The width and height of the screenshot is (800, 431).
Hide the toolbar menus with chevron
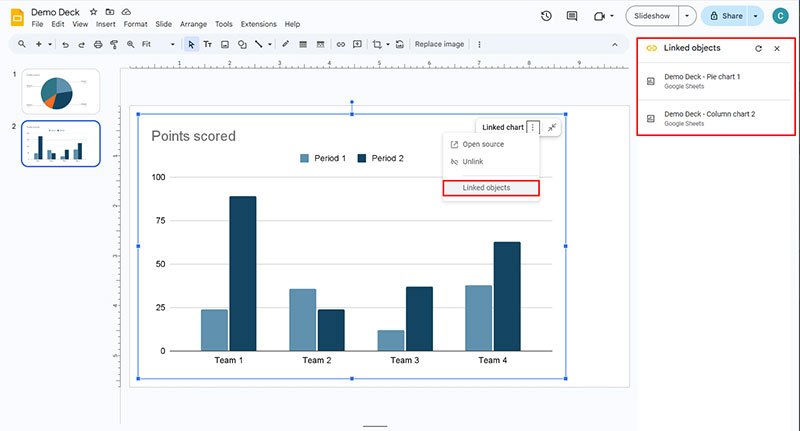coord(615,44)
